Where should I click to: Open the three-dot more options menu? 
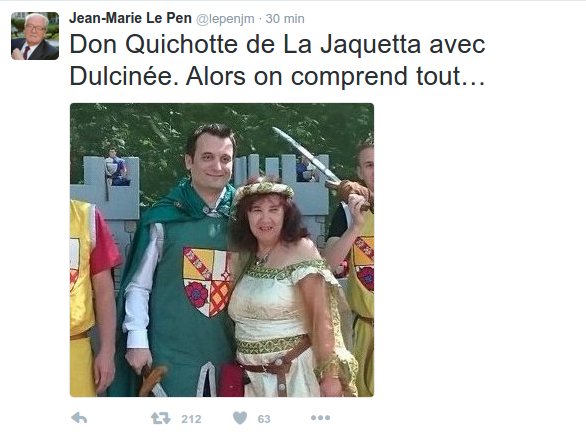pyautogui.click(x=320, y=417)
